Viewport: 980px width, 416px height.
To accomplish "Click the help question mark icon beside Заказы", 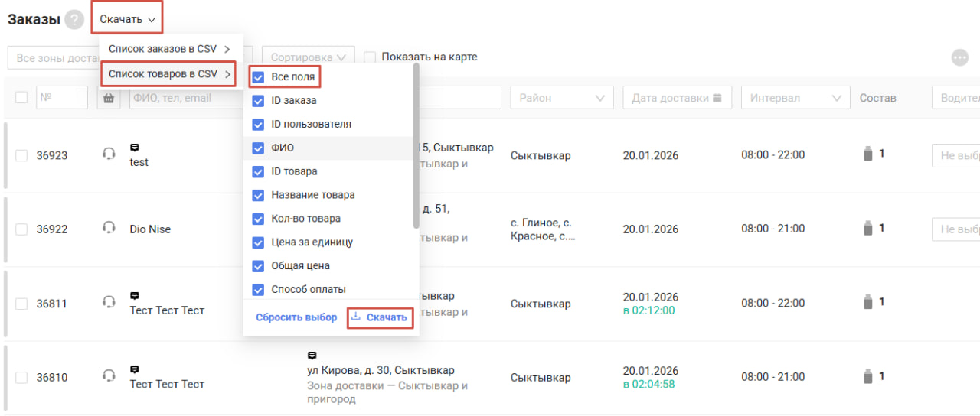I will coord(74,20).
